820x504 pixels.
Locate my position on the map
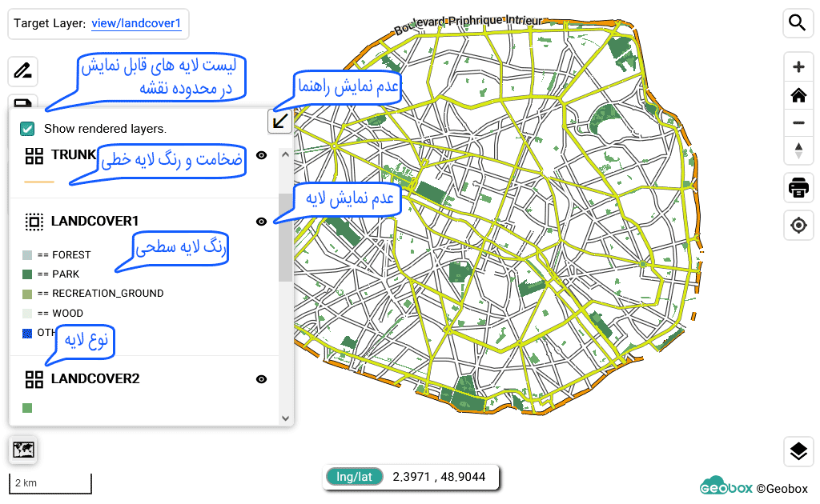point(798,226)
